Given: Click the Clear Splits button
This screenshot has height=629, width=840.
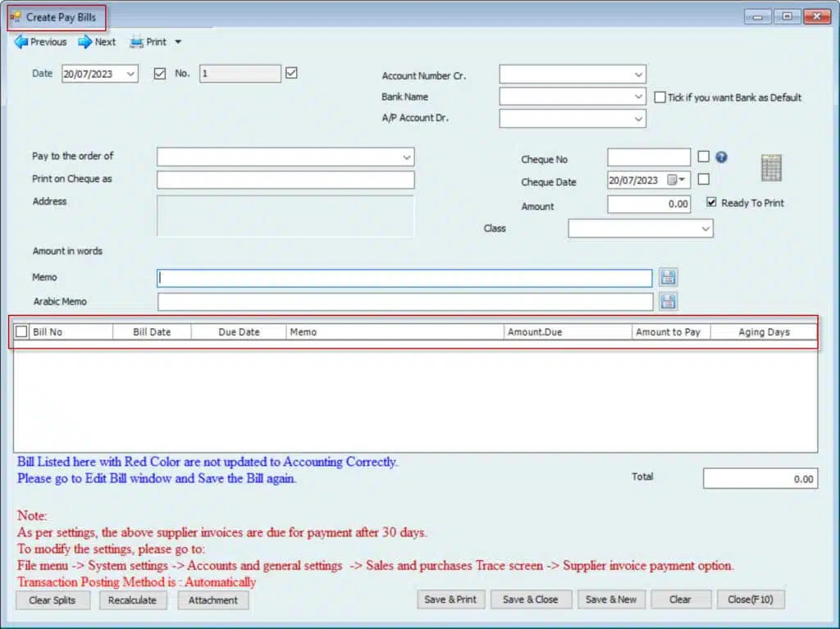Looking at the screenshot, I should coord(52,600).
